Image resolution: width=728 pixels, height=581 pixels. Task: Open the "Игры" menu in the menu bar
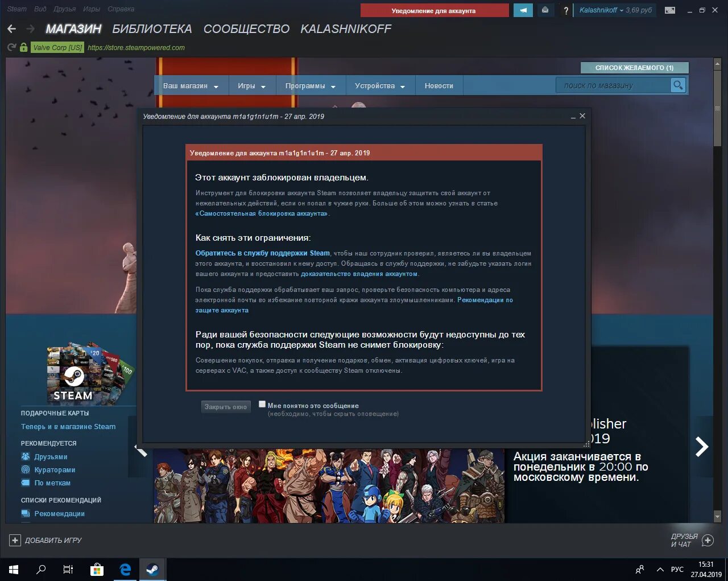pos(91,9)
